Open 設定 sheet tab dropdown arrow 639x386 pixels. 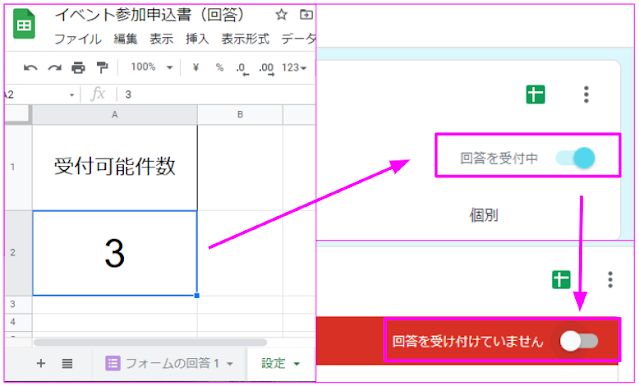[x=296, y=364]
